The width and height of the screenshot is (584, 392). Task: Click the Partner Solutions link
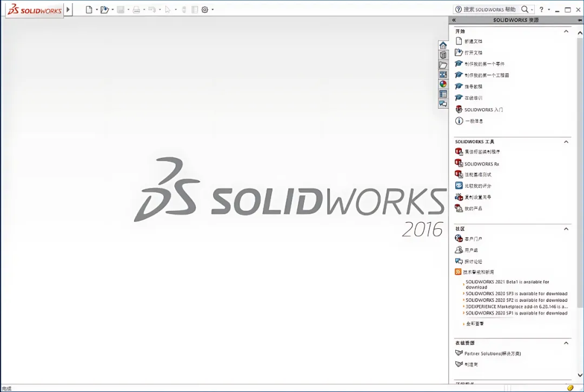(493, 354)
